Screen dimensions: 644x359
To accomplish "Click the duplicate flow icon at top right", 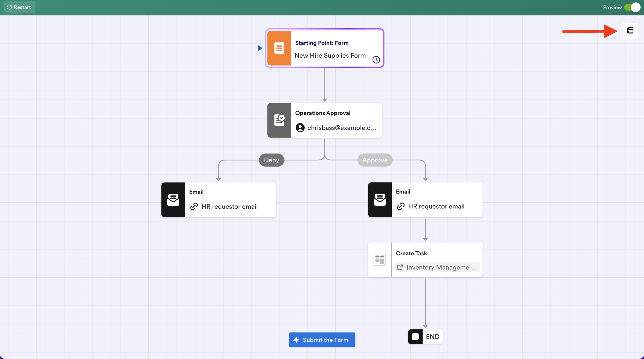I will tap(630, 31).
